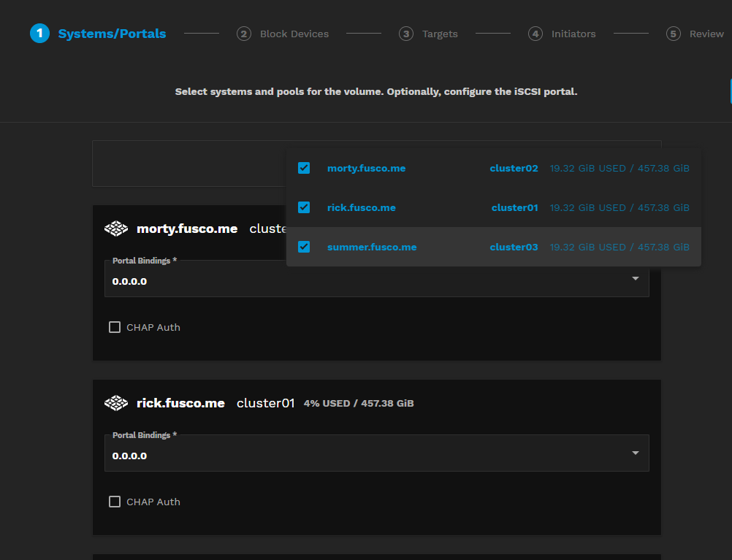Select morty.fusco.me option label
732x560 pixels.
tap(367, 169)
